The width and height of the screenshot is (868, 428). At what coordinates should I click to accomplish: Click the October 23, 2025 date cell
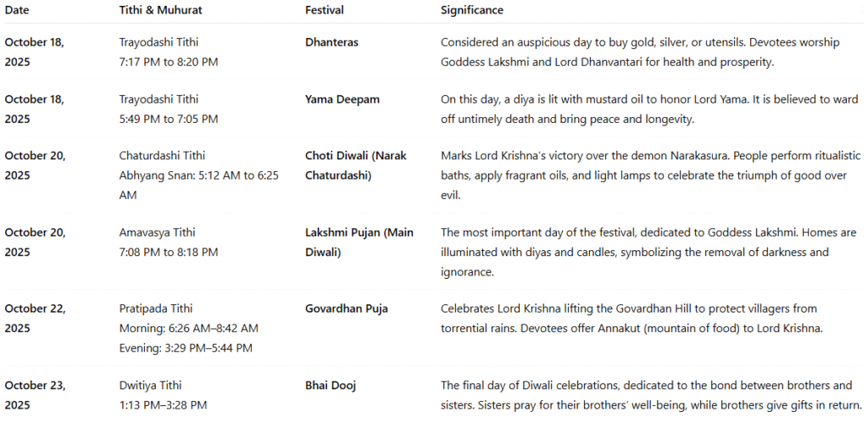35,395
